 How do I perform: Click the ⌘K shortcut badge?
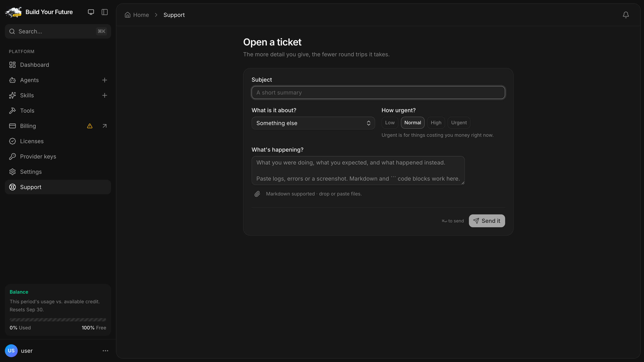click(x=101, y=32)
